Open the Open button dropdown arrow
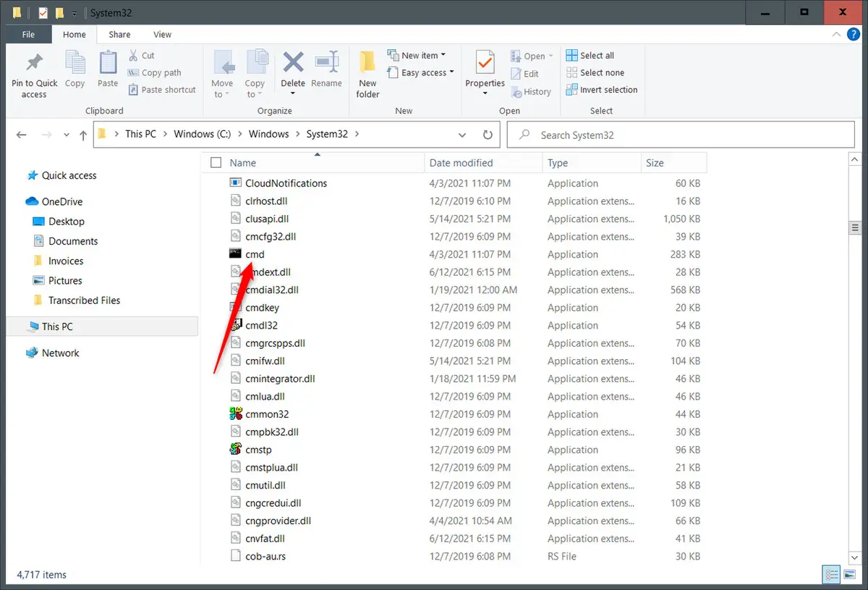 pos(551,56)
